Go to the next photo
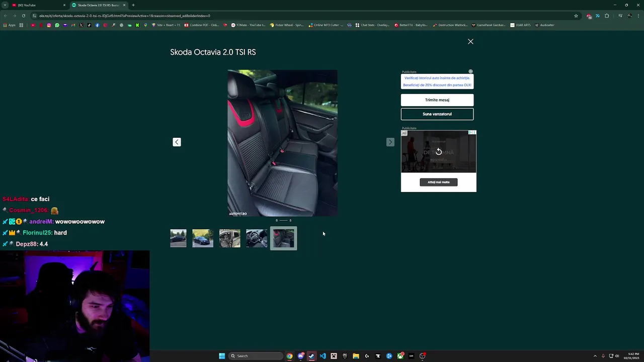The height and width of the screenshot is (362, 644). pyautogui.click(x=390, y=142)
